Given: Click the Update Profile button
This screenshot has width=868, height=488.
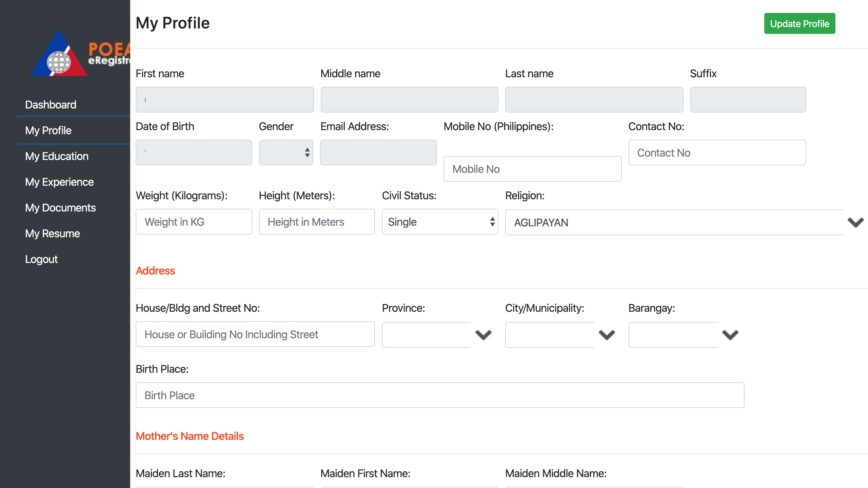Looking at the screenshot, I should [800, 24].
